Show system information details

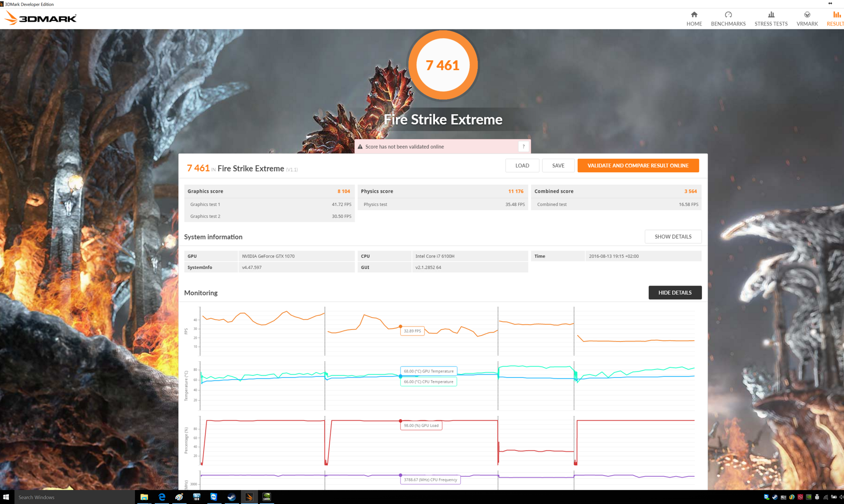tap(673, 236)
